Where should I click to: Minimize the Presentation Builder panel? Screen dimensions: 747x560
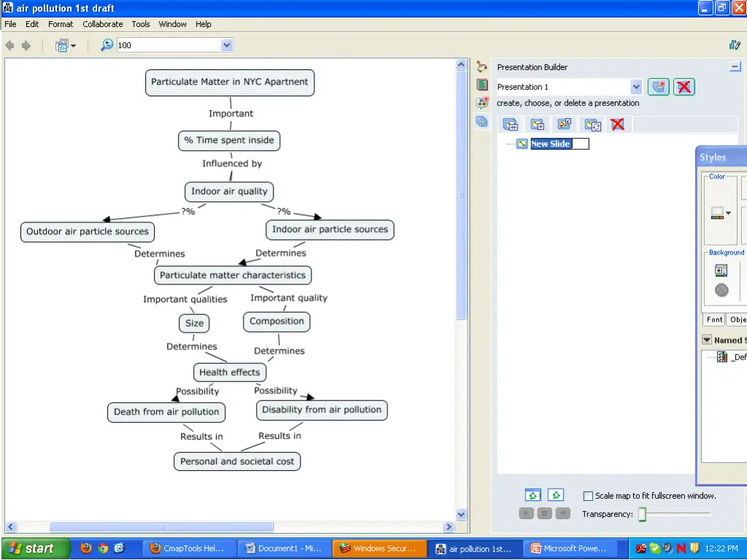coord(735,66)
